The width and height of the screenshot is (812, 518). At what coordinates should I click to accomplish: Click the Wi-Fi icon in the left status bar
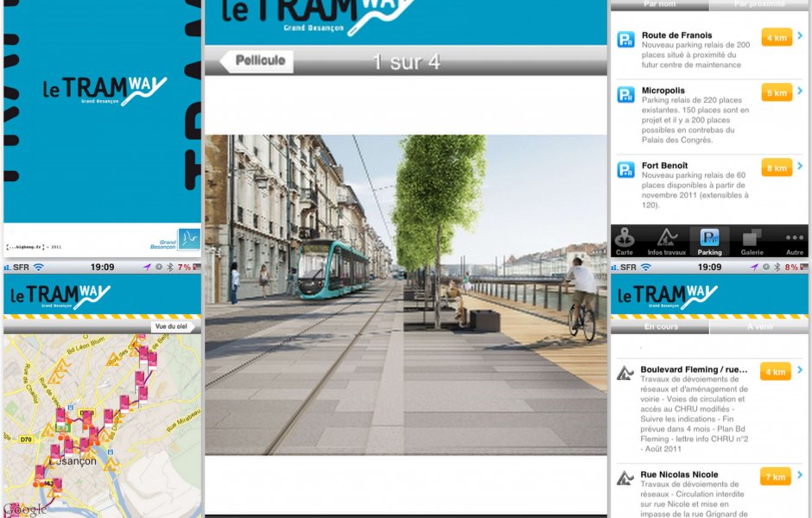[39, 267]
